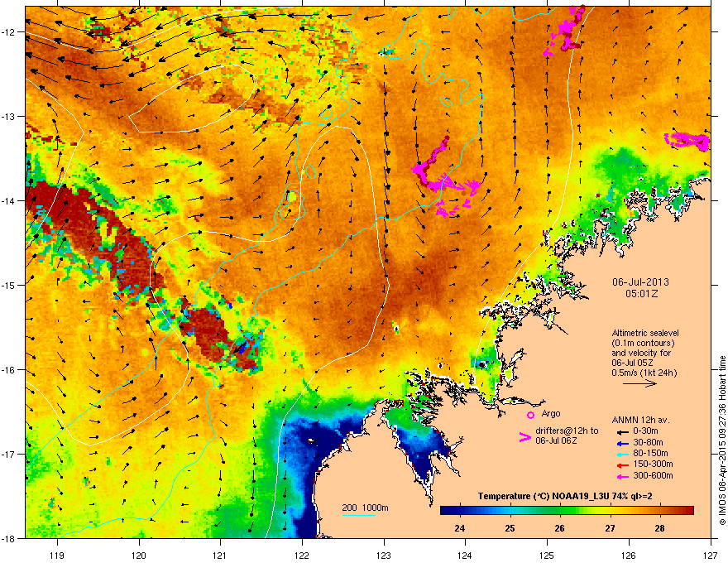Viewport: 728px width, 563px height.
Task: Click the '28' colour bar tick label
Action: [660, 528]
